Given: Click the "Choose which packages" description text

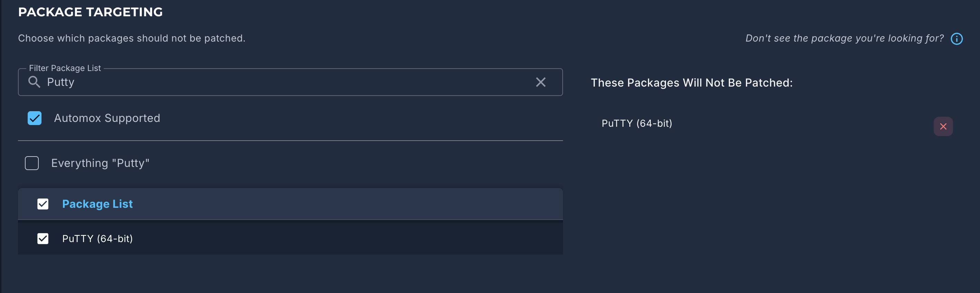Looking at the screenshot, I should point(132,38).
